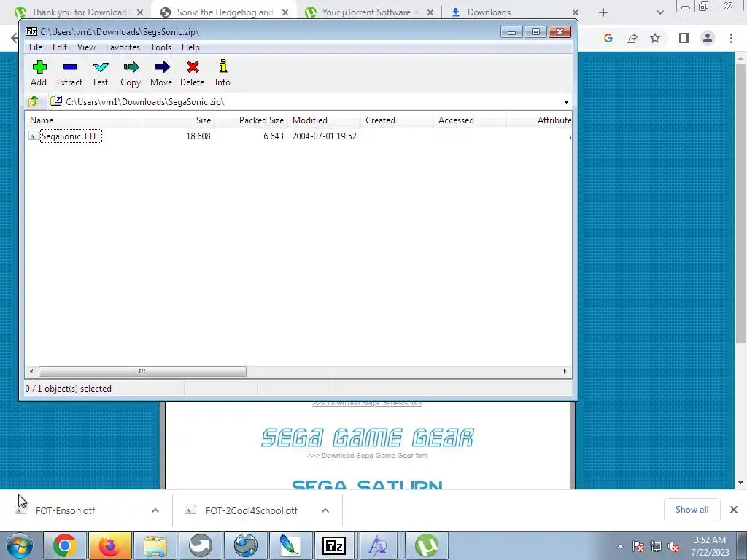Sort by the Modified column header
This screenshot has width=747, height=560.
pos(324,120)
